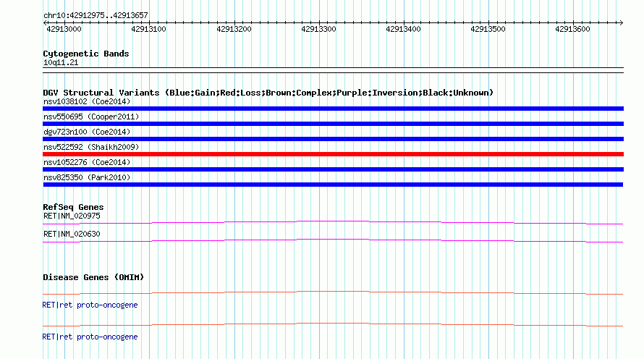Click the first orange OMIM gene line
The image size is (644, 359).
pos(333,292)
